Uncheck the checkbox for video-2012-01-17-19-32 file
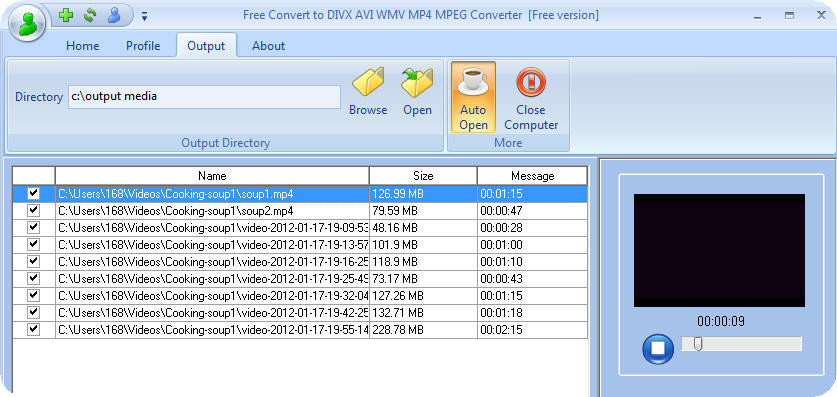This screenshot has height=397, width=837. [x=34, y=295]
